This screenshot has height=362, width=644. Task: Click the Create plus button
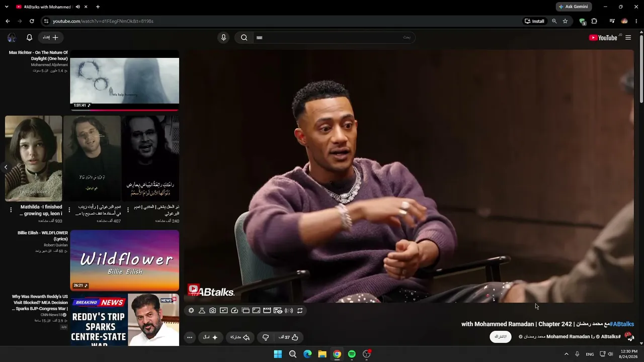[51, 37]
